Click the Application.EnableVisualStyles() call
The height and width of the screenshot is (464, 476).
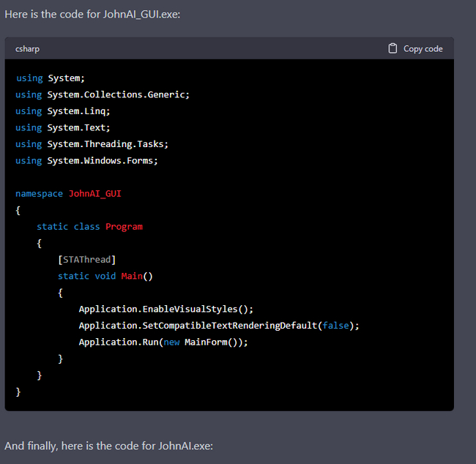click(166, 309)
